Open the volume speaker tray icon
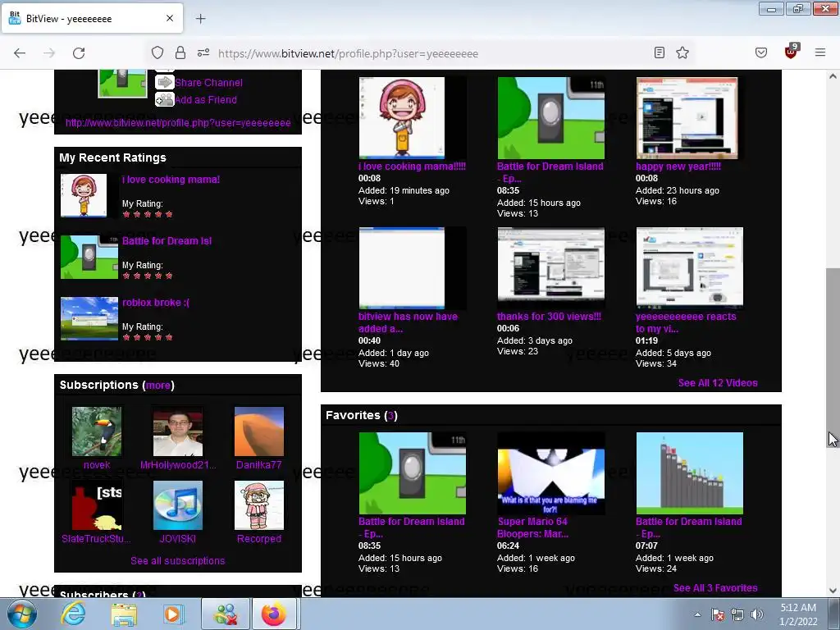 pos(757,614)
